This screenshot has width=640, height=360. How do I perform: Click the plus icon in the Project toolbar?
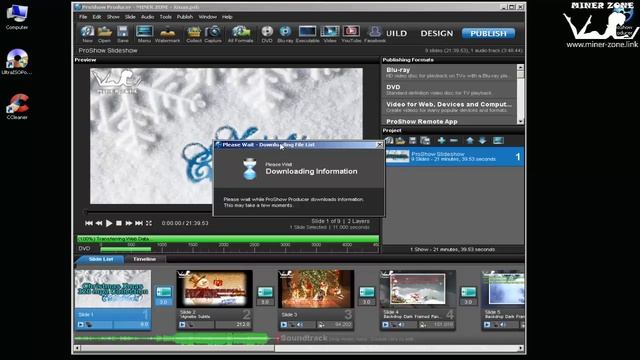[x=441, y=140]
